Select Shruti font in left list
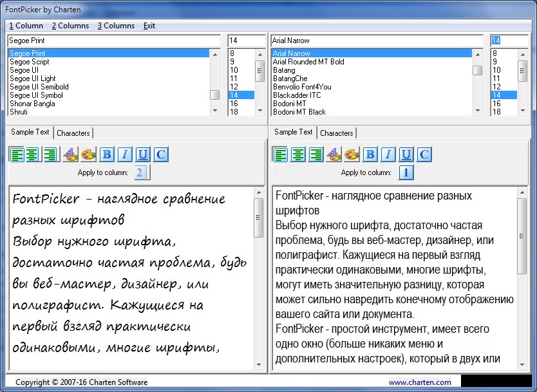Screen dimensions: 537x392 coord(109,112)
